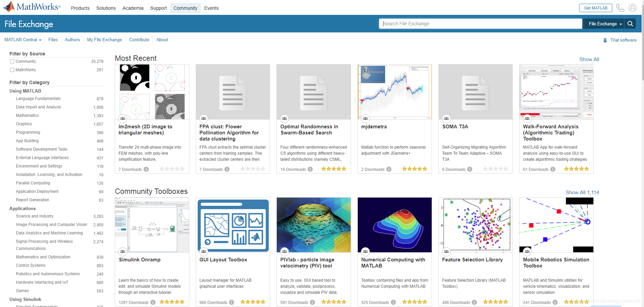Image resolution: width=644 pixels, height=307 pixels.
Task: Click community badge icon on SOMA T3A card
Action: [x=446, y=119]
